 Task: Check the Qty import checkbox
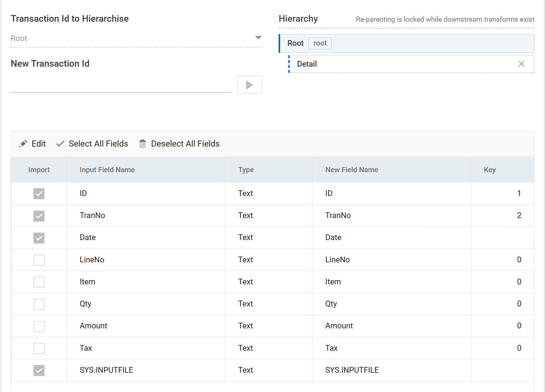coord(39,304)
